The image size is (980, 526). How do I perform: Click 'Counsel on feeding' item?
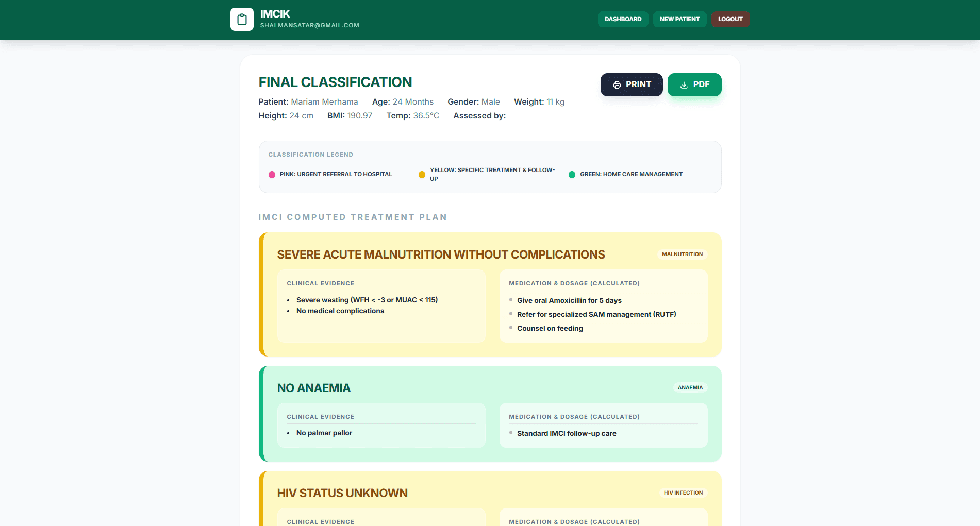point(550,328)
